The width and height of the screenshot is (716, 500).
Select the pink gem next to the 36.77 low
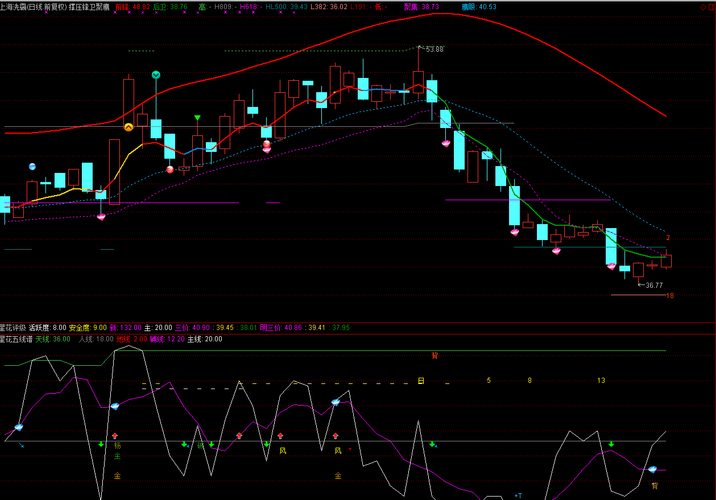coord(611,266)
